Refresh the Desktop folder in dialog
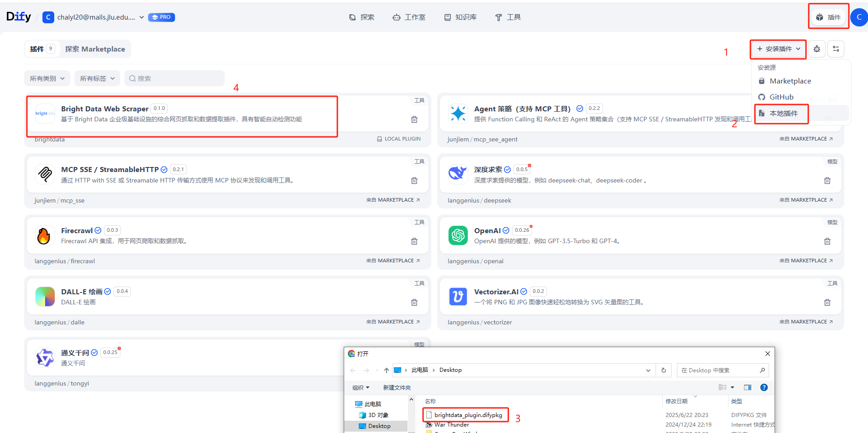The image size is (868, 433). tap(664, 370)
